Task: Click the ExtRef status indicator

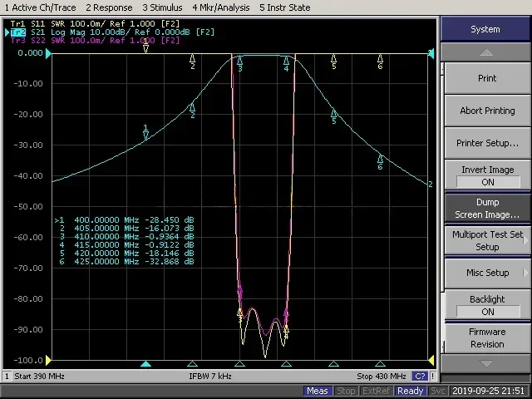Action: click(376, 392)
